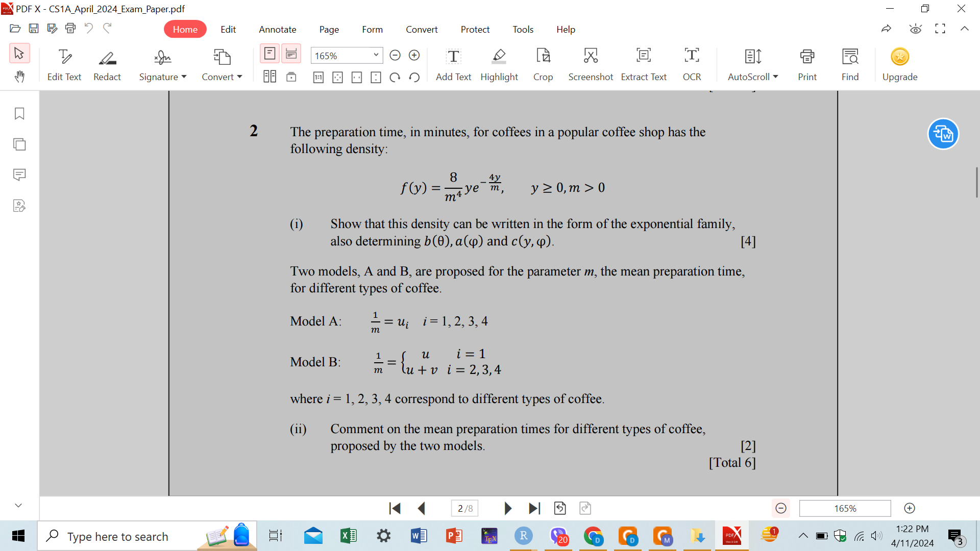Click the page number input field
The height and width of the screenshot is (551, 980).
(x=464, y=508)
